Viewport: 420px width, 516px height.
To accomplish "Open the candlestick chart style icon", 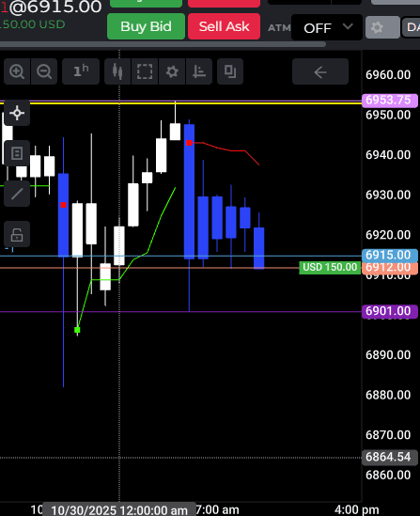I will point(117,71).
